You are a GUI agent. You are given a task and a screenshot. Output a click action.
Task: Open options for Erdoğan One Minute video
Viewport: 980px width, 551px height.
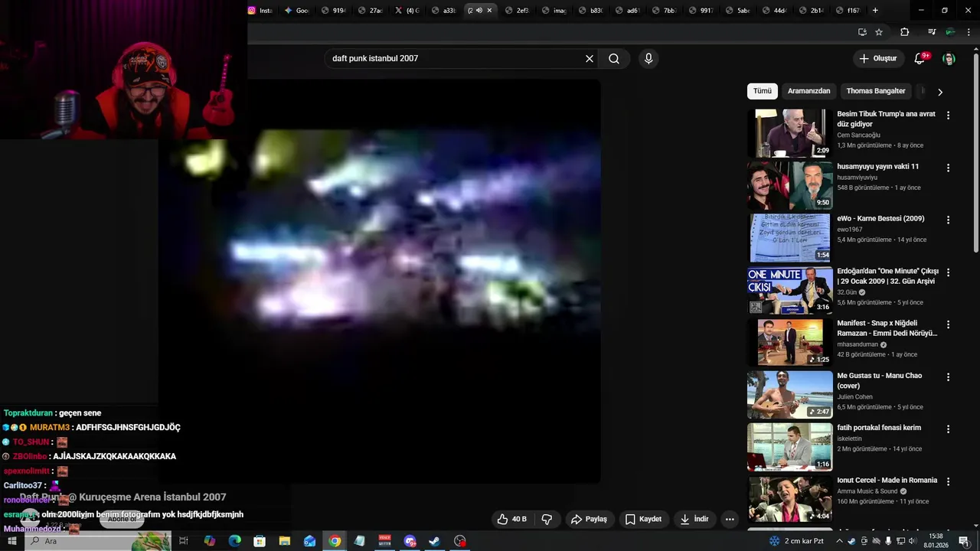click(x=948, y=272)
